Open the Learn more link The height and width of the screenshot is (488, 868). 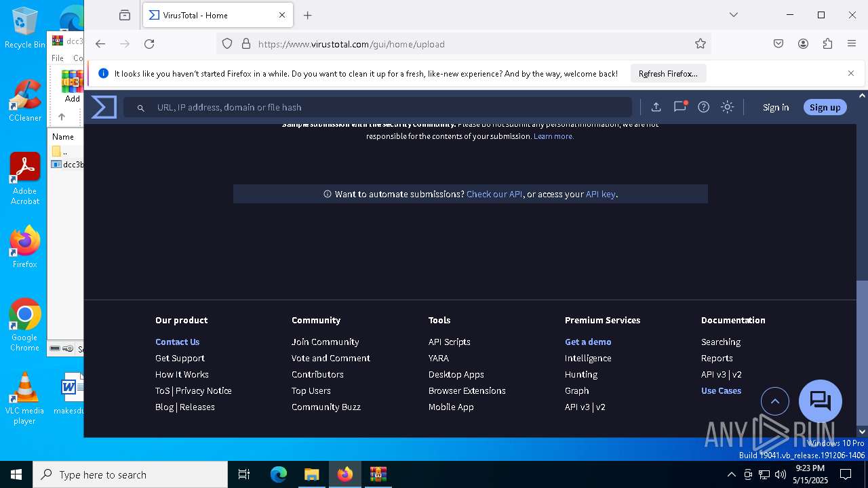pyautogui.click(x=553, y=136)
